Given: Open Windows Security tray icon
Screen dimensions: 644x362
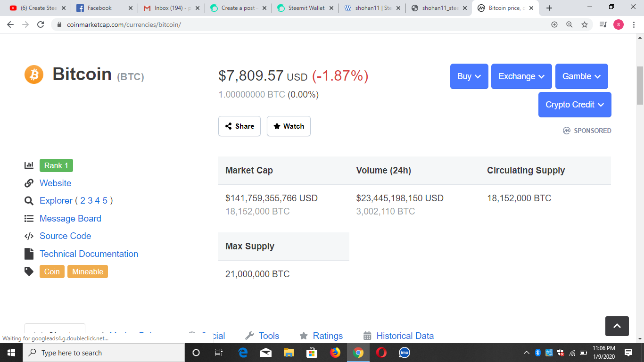Looking at the screenshot, I should point(561,353).
